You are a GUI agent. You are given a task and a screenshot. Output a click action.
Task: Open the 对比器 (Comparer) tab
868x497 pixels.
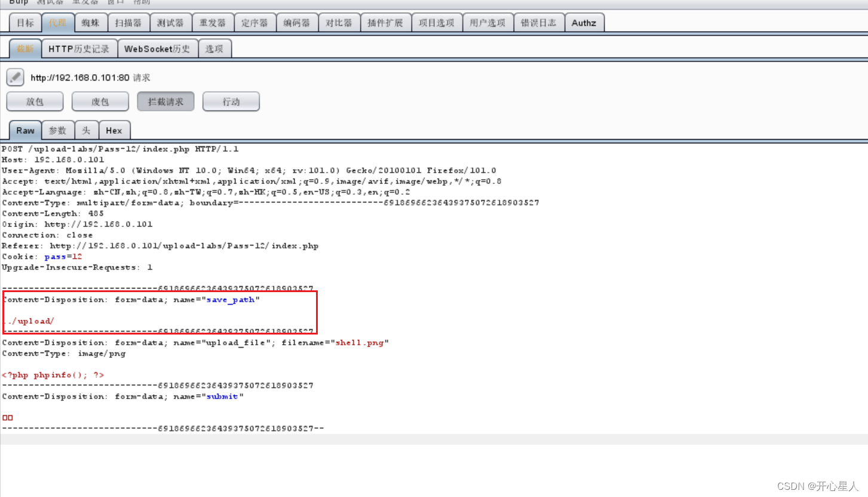pos(339,23)
